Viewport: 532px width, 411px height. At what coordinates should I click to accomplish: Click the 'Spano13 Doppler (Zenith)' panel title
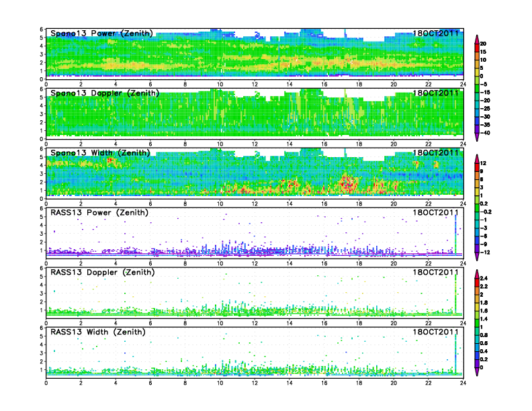(x=105, y=93)
